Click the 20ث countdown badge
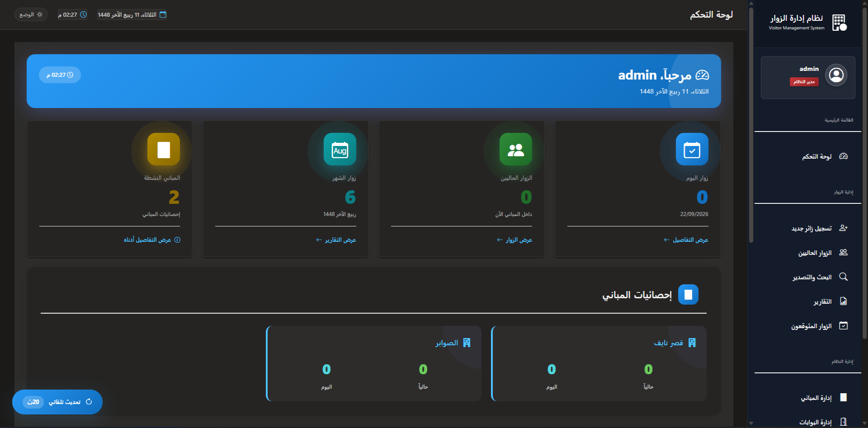The width and height of the screenshot is (868, 428). [x=33, y=402]
